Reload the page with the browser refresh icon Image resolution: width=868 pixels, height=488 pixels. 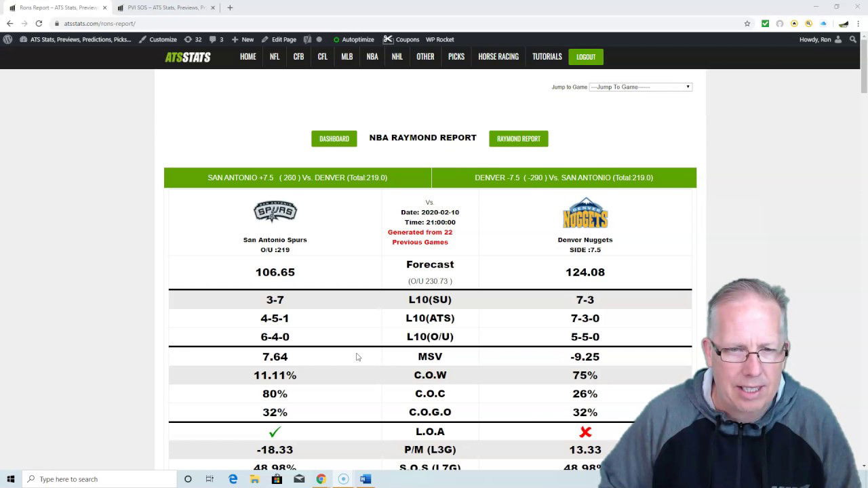click(x=39, y=24)
